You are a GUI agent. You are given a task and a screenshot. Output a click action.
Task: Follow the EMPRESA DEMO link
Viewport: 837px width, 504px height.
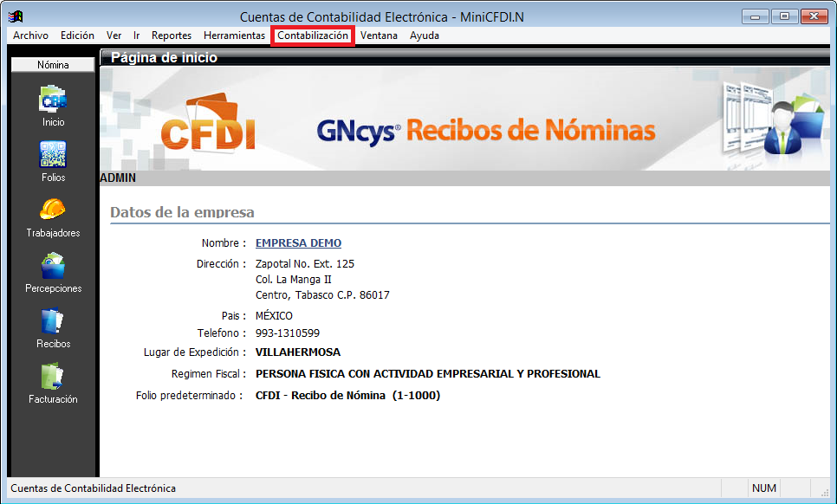[298, 242]
